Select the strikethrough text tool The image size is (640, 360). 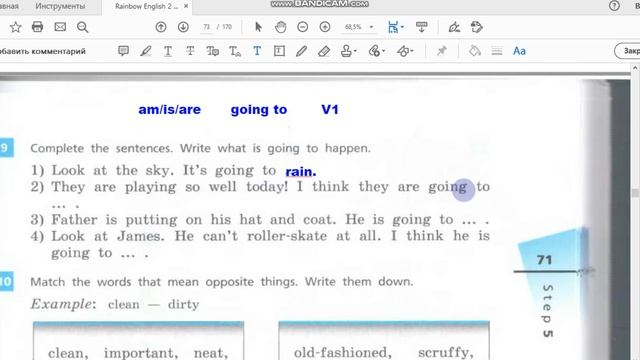[190, 51]
